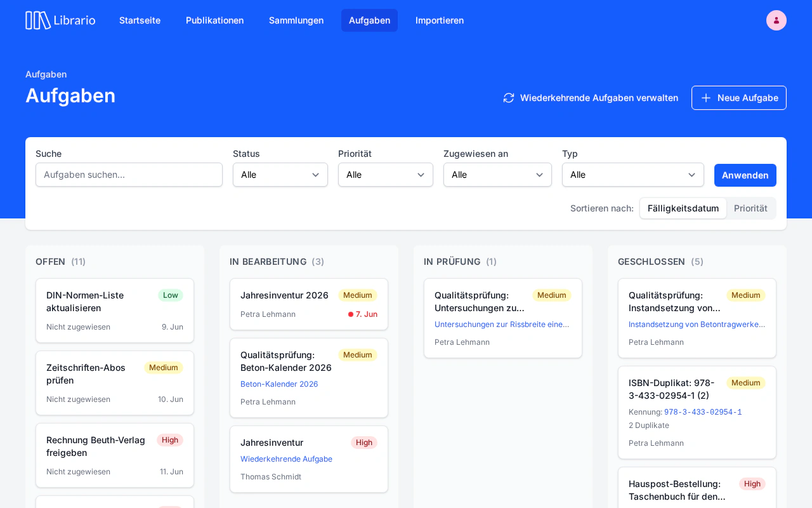812x508 pixels.
Task: Click the 9. Jun due date
Action: (173, 327)
